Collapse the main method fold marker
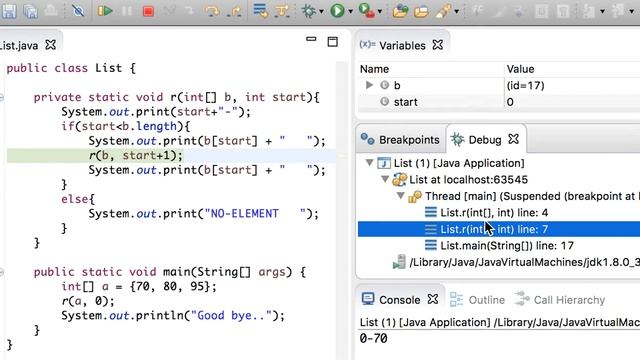Screen dimensions: 640x360 (x=2, y=272)
